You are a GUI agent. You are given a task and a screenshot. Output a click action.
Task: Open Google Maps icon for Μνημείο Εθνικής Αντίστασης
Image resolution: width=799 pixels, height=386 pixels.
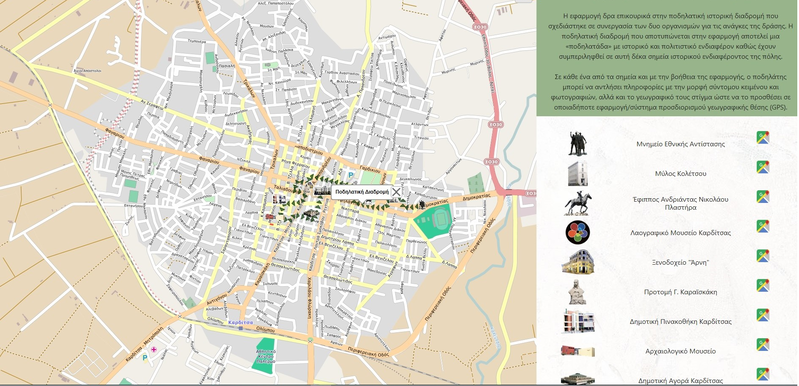click(x=762, y=137)
